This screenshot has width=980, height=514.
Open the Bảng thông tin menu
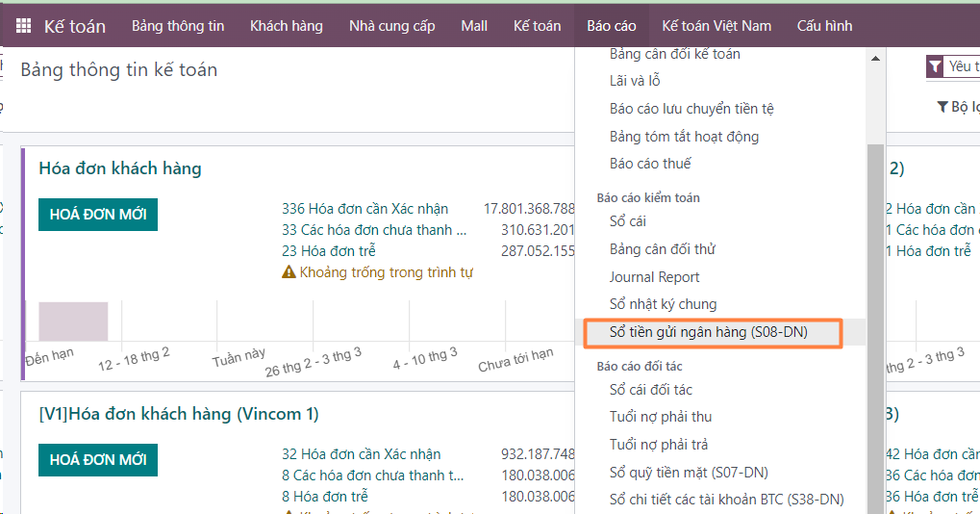pos(178,26)
